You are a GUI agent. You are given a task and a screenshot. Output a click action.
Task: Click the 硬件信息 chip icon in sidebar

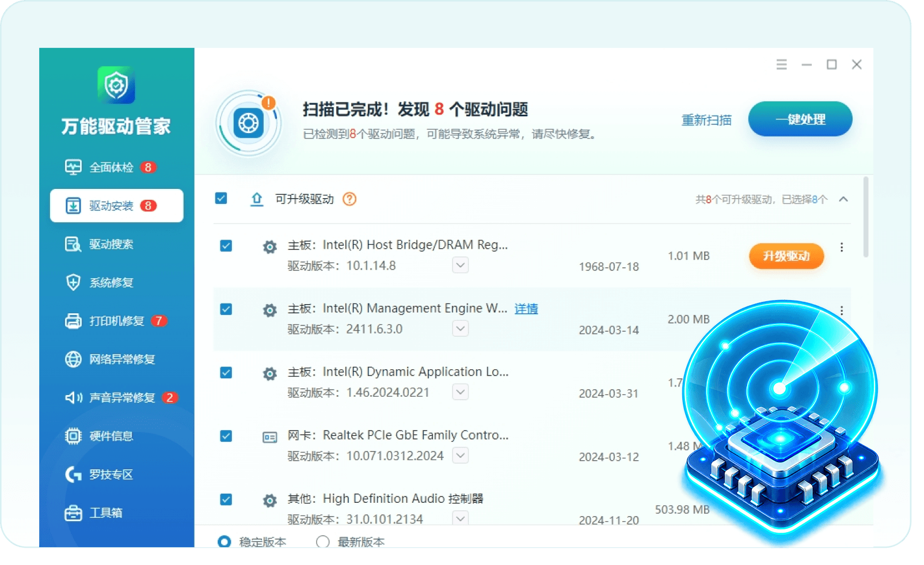coord(73,436)
